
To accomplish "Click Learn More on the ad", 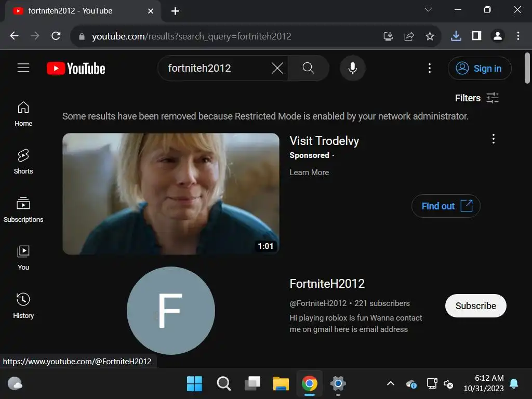I will (309, 172).
